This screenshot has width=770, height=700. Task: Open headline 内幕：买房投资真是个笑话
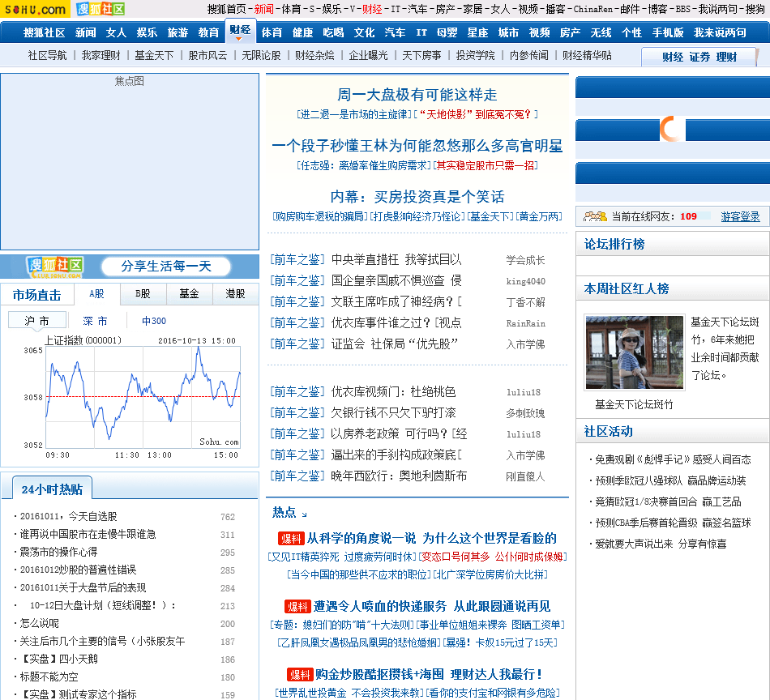417,197
